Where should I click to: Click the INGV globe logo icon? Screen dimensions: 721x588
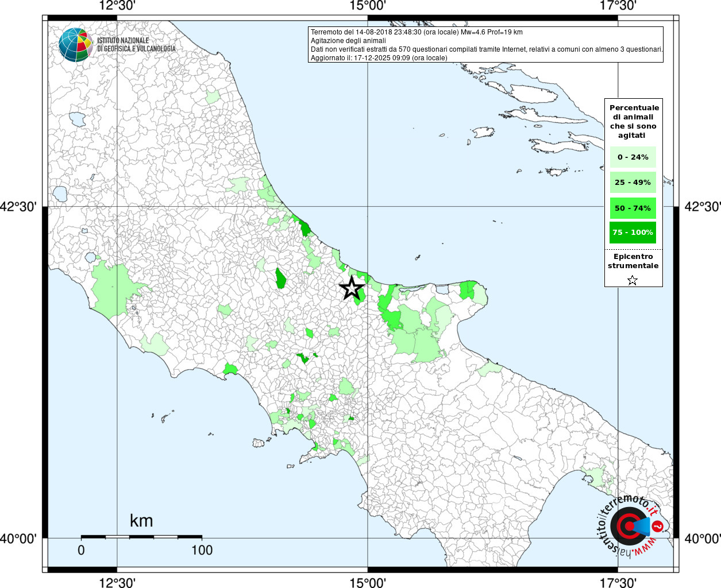coord(76,45)
